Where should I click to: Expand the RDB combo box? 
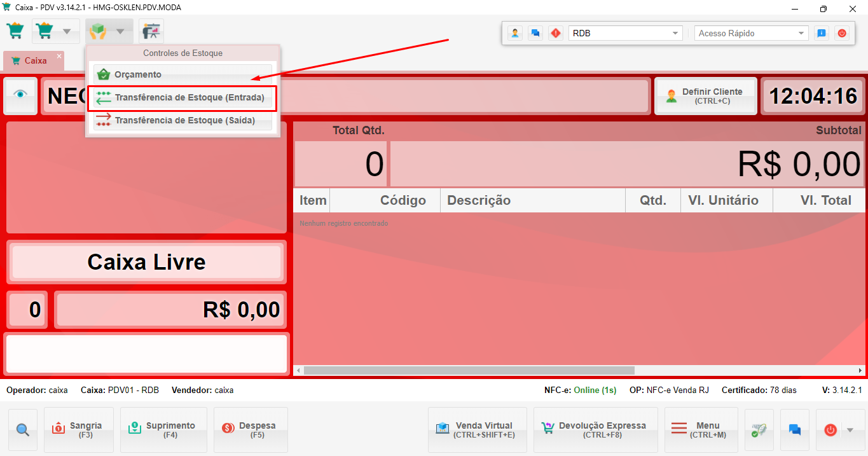675,33
